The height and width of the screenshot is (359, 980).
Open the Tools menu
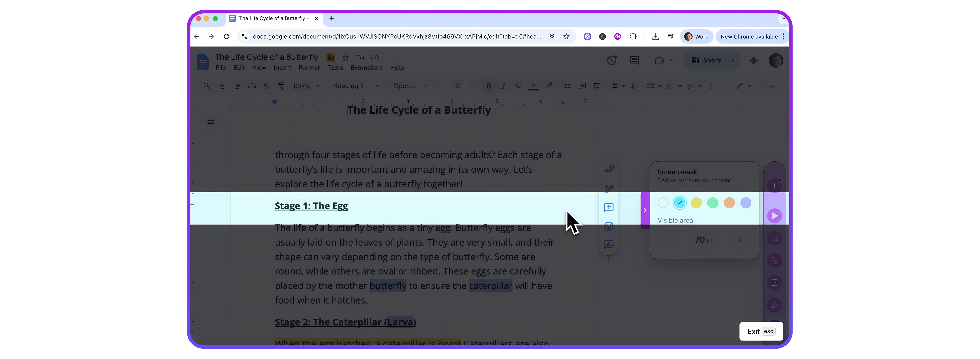(335, 68)
